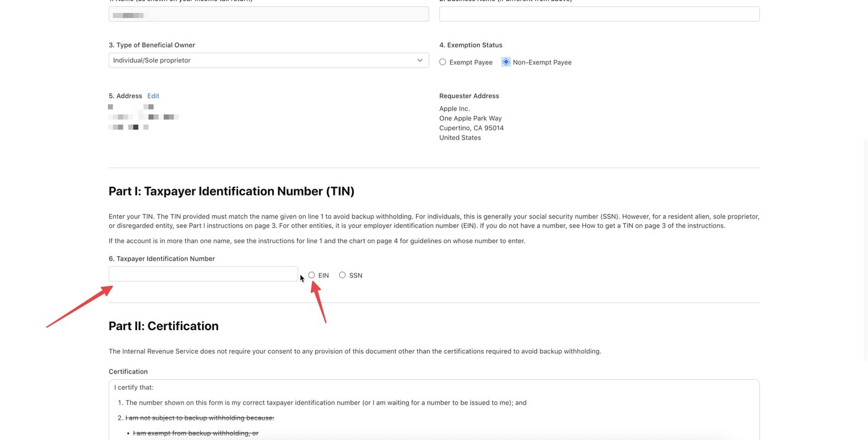Click the Part II: Certification heading
The height and width of the screenshot is (440, 868).
coord(164,326)
